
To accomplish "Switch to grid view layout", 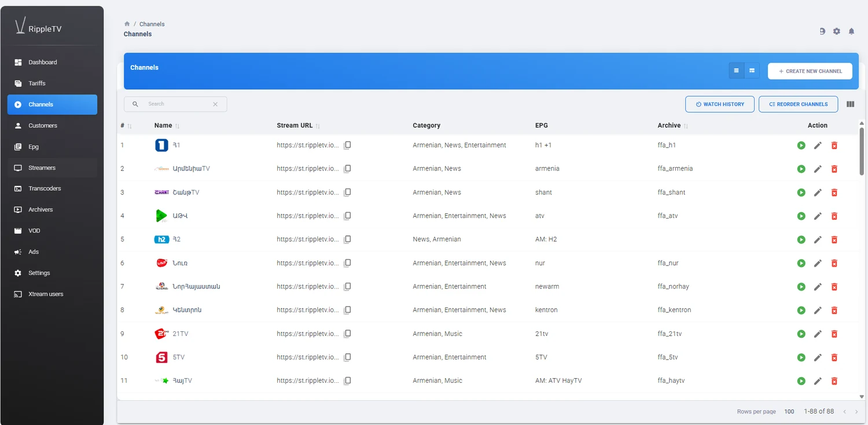I will (x=752, y=71).
